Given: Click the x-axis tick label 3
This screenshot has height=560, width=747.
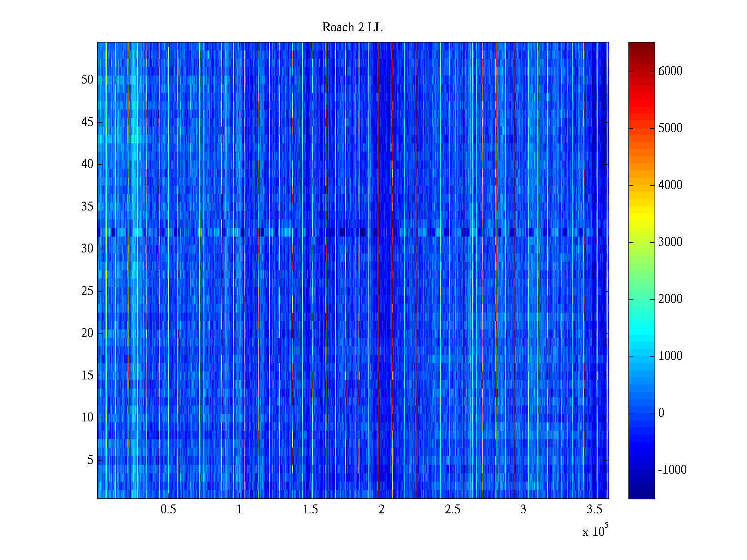Looking at the screenshot, I should tap(523, 509).
